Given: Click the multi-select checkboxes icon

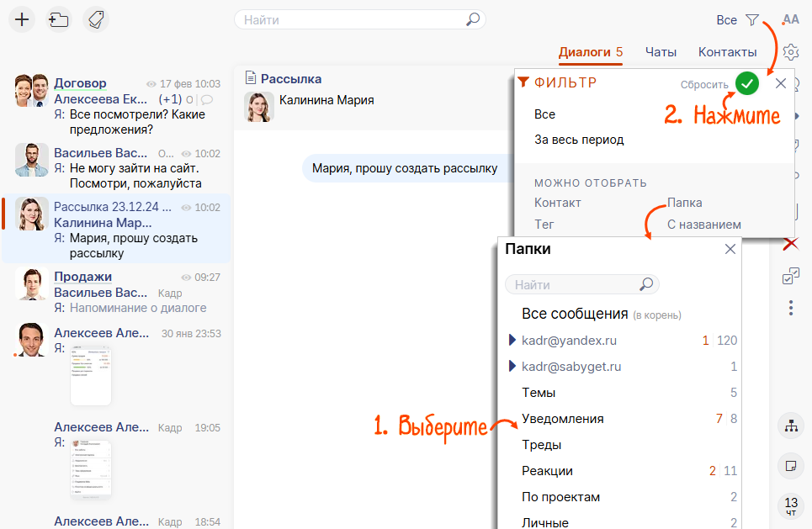Looking at the screenshot, I should 790,276.
